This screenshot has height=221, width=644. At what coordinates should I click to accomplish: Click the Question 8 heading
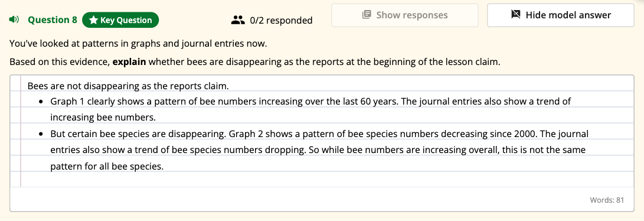click(52, 19)
